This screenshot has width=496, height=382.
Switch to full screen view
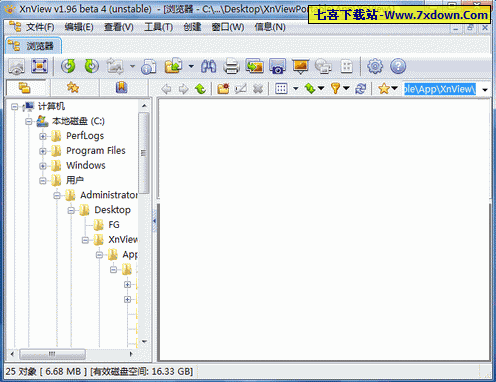coord(39,66)
